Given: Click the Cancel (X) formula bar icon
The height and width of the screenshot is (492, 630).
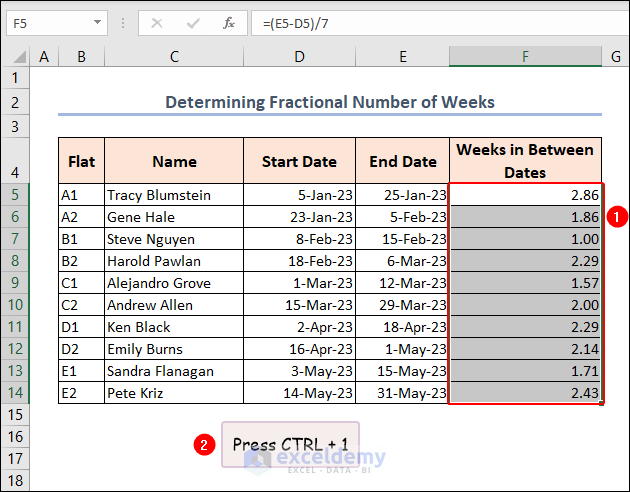Looking at the screenshot, I should click(156, 22).
